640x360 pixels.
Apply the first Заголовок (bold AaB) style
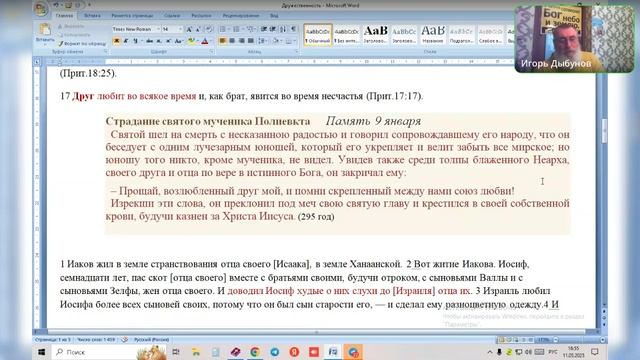(376, 35)
